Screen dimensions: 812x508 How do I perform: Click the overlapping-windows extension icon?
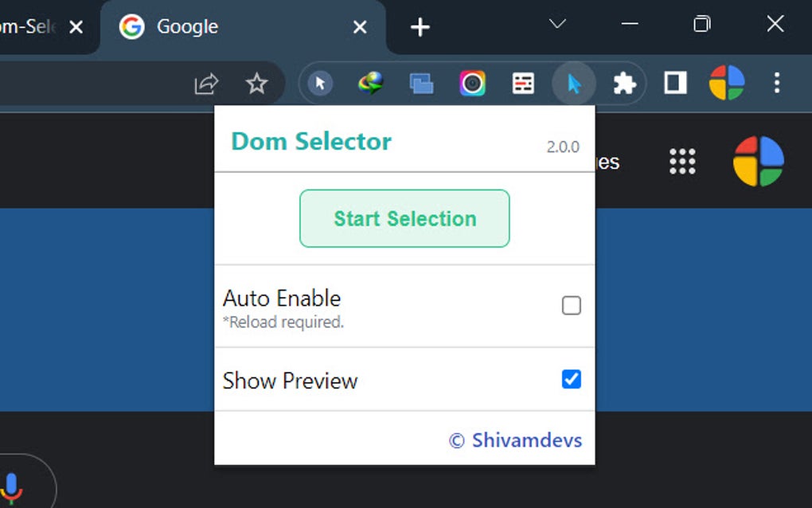(x=421, y=83)
